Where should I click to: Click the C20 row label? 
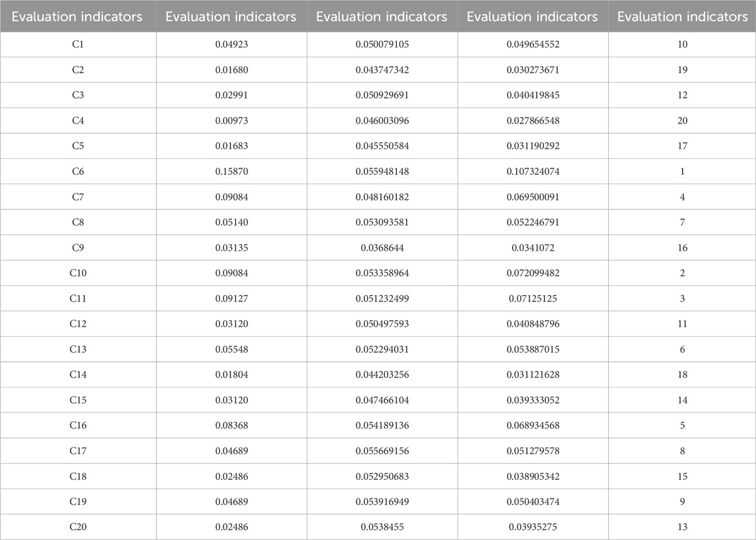coord(78,527)
